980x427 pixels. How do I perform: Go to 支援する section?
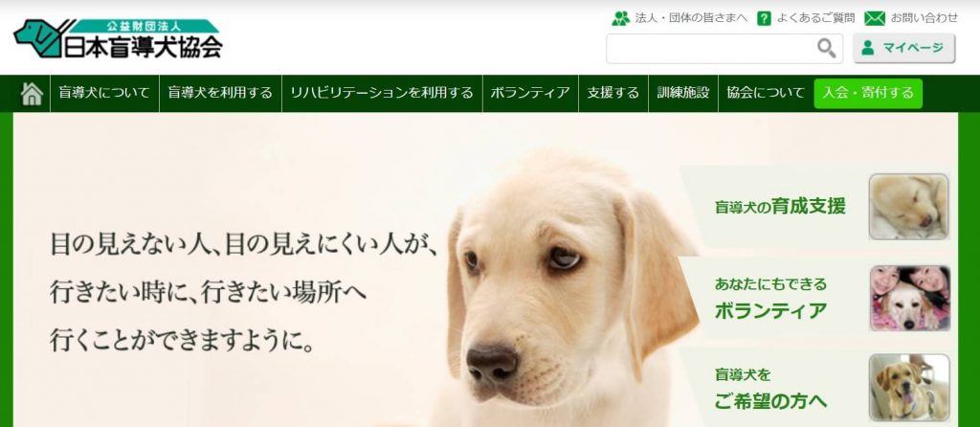coord(613,93)
